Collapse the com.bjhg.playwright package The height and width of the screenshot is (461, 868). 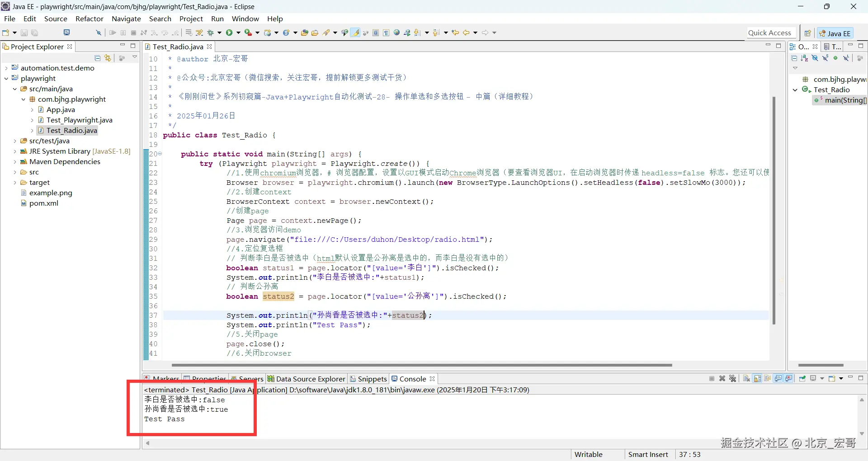24,99
